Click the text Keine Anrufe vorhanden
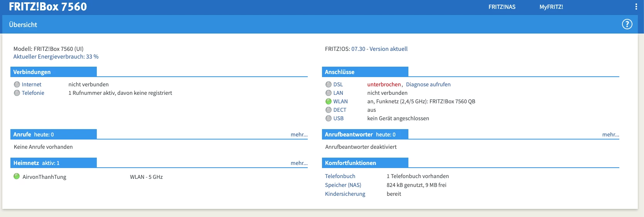 (43, 147)
